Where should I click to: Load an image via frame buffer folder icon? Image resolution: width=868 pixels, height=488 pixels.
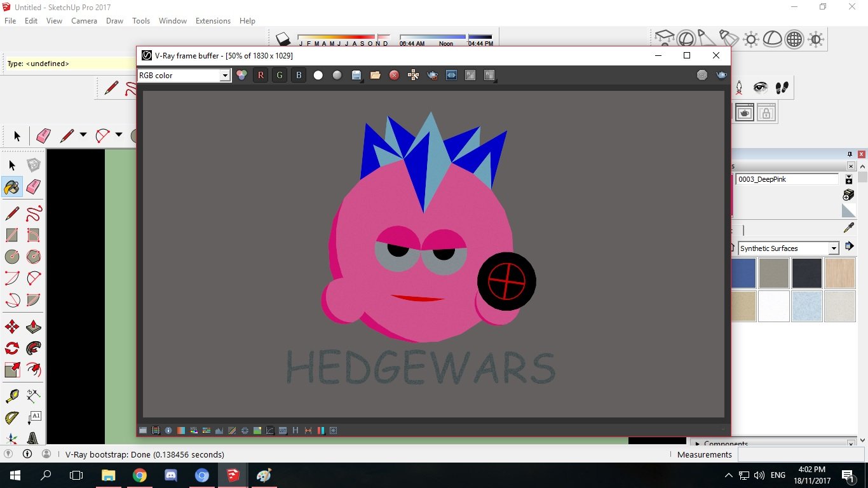376,75
